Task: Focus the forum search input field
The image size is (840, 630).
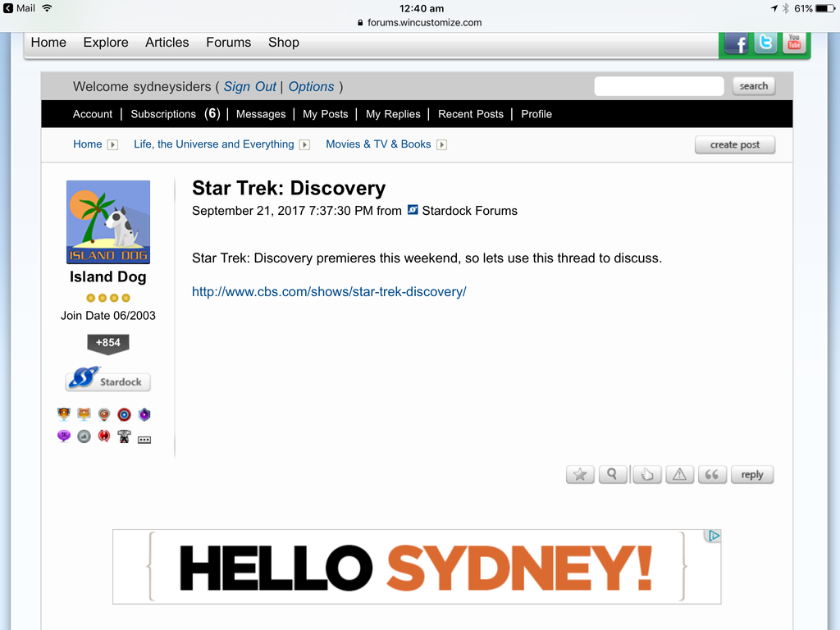Action: tap(659, 86)
